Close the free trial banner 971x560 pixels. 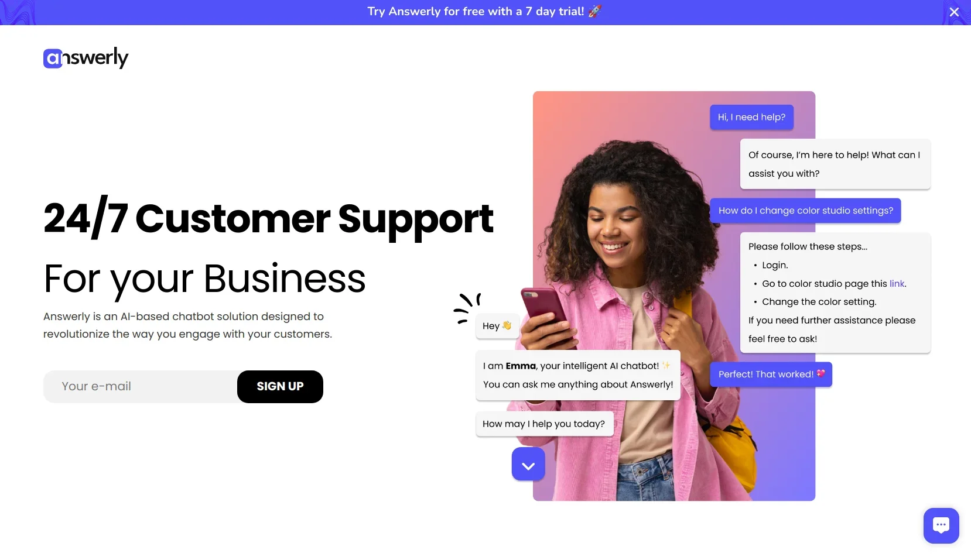(954, 12)
